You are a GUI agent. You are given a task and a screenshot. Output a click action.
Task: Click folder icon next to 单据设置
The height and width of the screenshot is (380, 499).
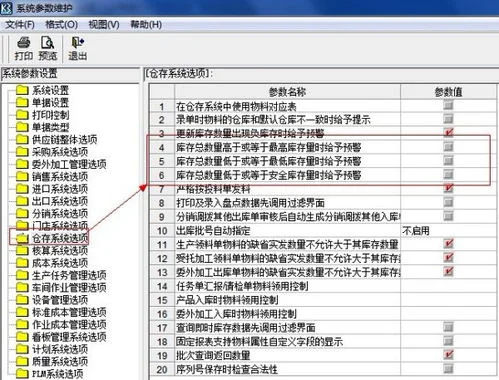(x=22, y=102)
